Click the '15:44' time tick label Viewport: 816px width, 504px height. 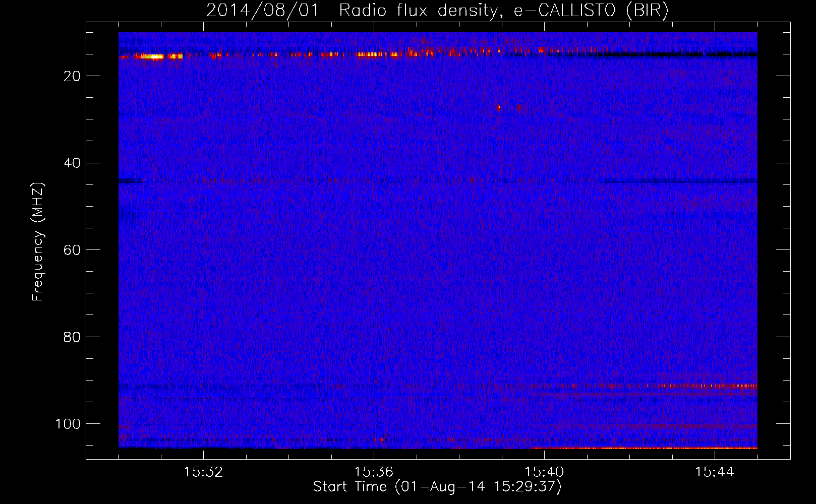pos(715,472)
